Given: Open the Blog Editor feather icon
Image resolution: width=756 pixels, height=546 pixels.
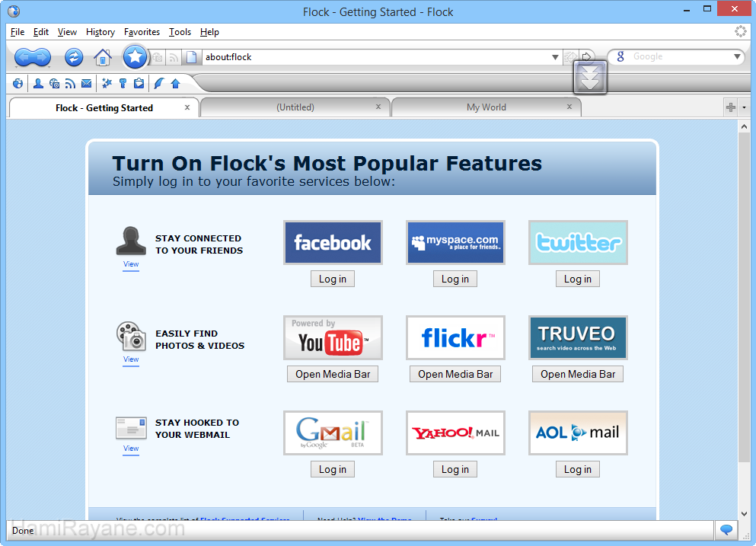Looking at the screenshot, I should (x=158, y=84).
